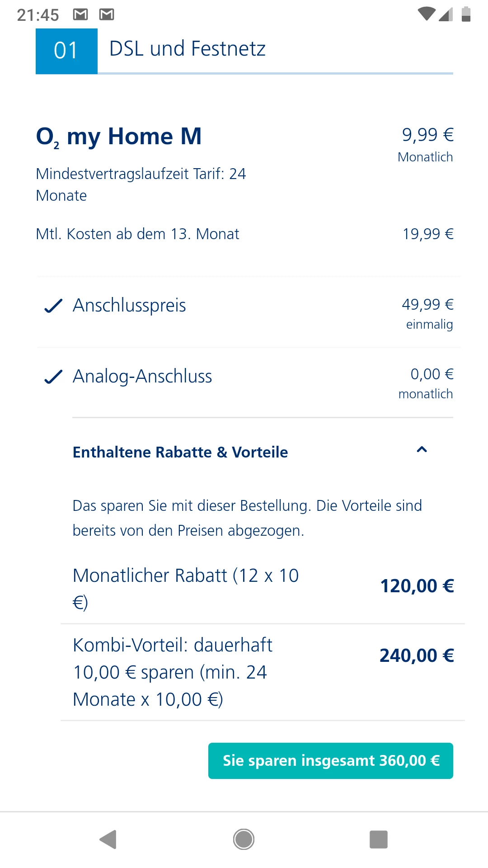488x868 pixels.
Task: Tap the second Gmail notification icon
Action: (107, 15)
